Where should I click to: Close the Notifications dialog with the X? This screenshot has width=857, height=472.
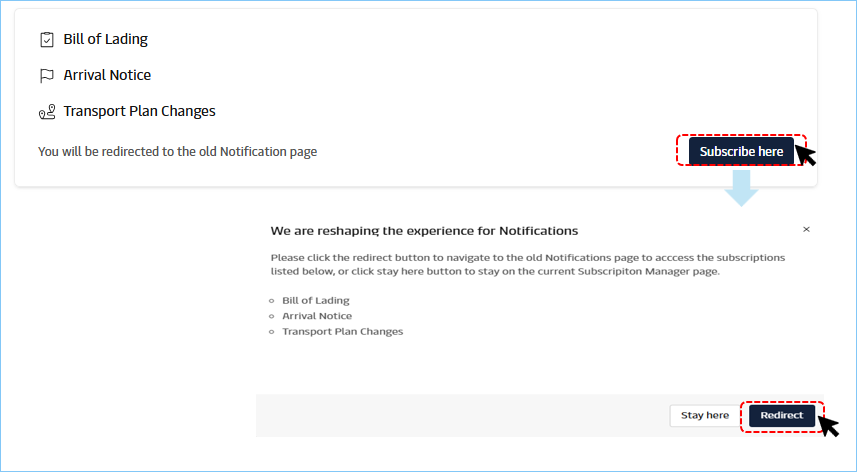[x=806, y=230]
